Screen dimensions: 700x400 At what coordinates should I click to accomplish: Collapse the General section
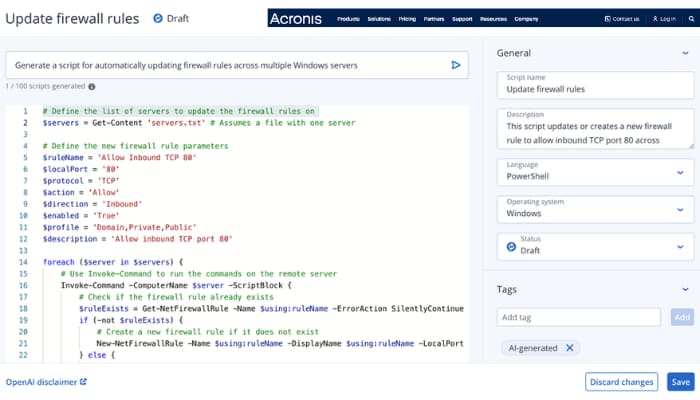[x=685, y=53]
